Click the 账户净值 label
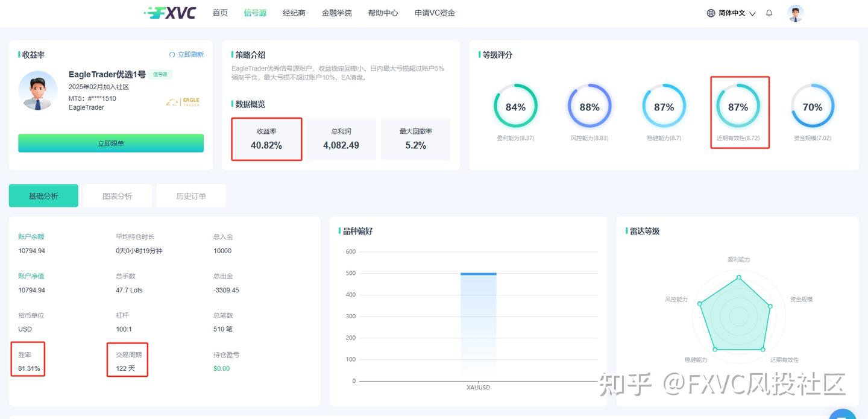Screen dimensions: 868x419 31,276
